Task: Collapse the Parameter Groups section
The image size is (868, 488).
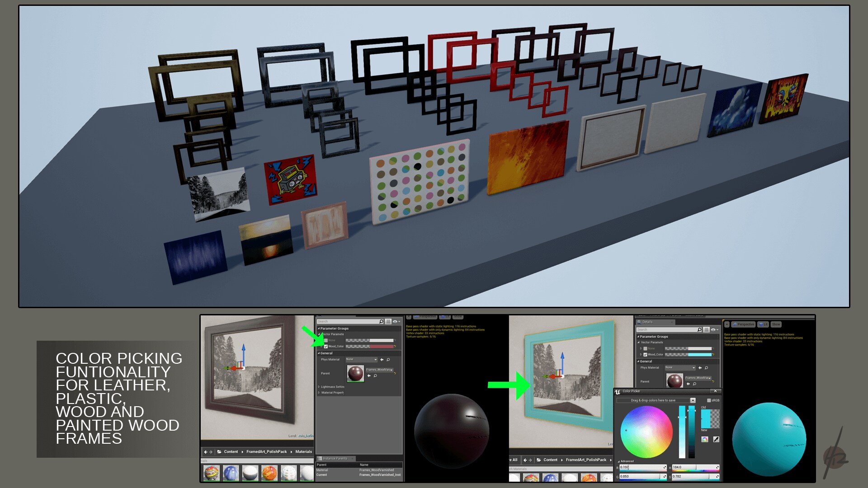Action: point(319,328)
